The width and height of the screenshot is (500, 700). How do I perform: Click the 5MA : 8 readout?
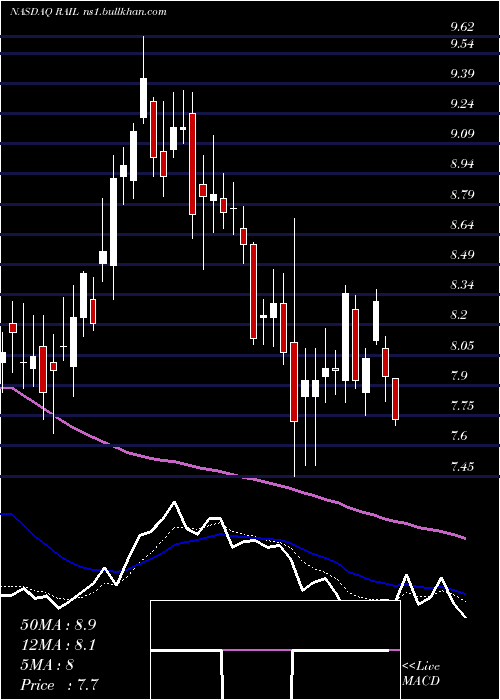click(x=47, y=665)
